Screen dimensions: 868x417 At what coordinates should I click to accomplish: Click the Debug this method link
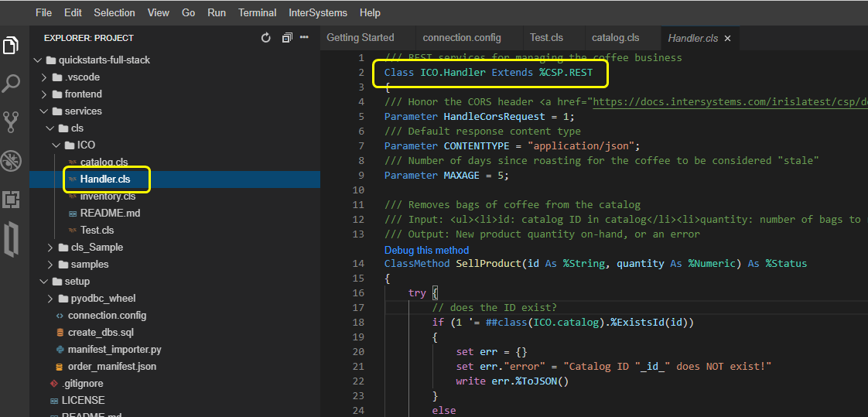pos(426,250)
